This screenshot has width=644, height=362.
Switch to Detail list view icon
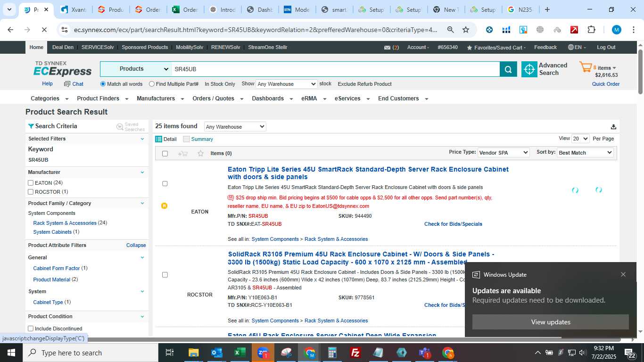pos(159,139)
